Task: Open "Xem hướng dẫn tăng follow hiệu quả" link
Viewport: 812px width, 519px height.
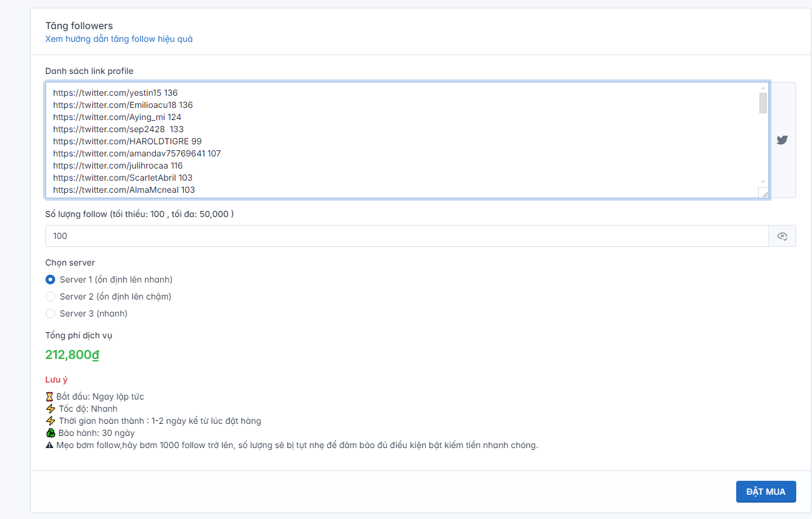Action: (119, 39)
